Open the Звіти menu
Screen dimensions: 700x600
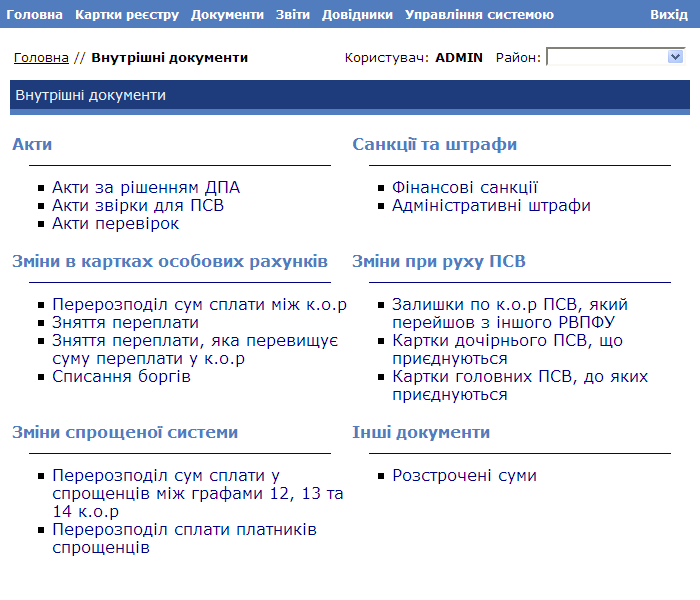292,15
